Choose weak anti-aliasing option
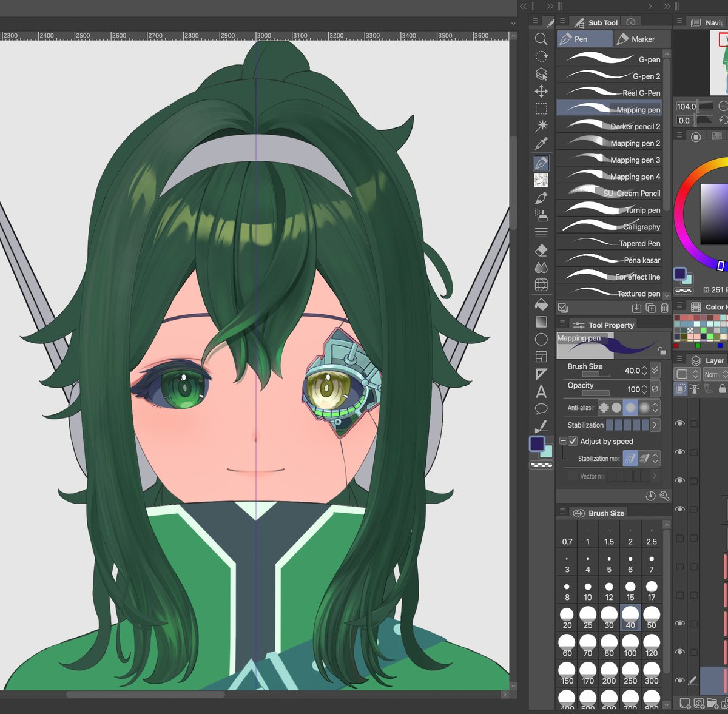Viewport: 728px width, 714px height. 617,408
